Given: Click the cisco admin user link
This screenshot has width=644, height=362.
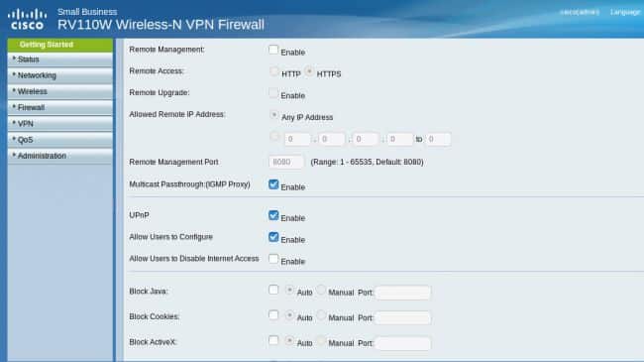Looking at the screenshot, I should point(580,12).
